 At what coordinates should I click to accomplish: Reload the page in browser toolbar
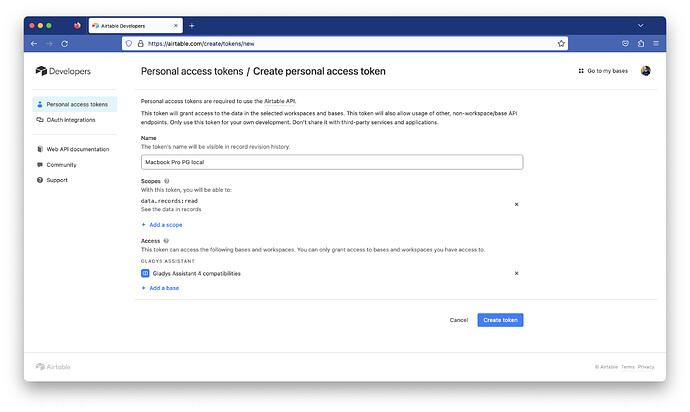pos(65,44)
